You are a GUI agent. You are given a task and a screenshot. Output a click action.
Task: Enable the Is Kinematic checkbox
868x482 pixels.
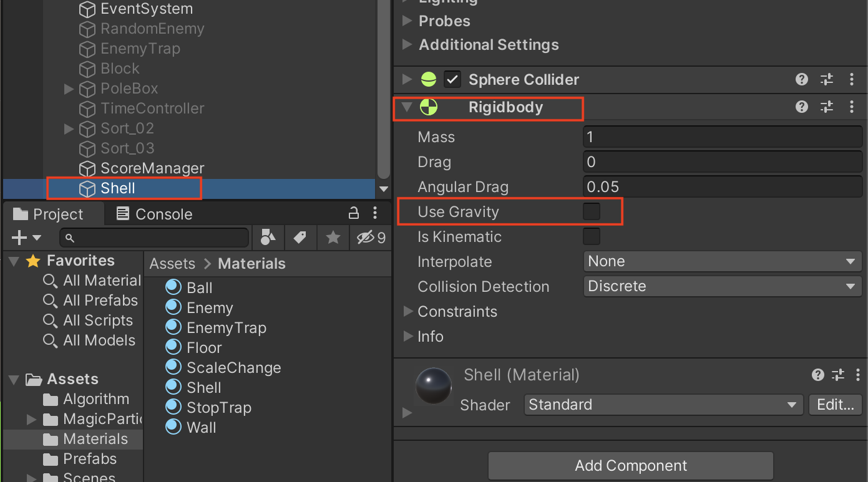click(591, 236)
